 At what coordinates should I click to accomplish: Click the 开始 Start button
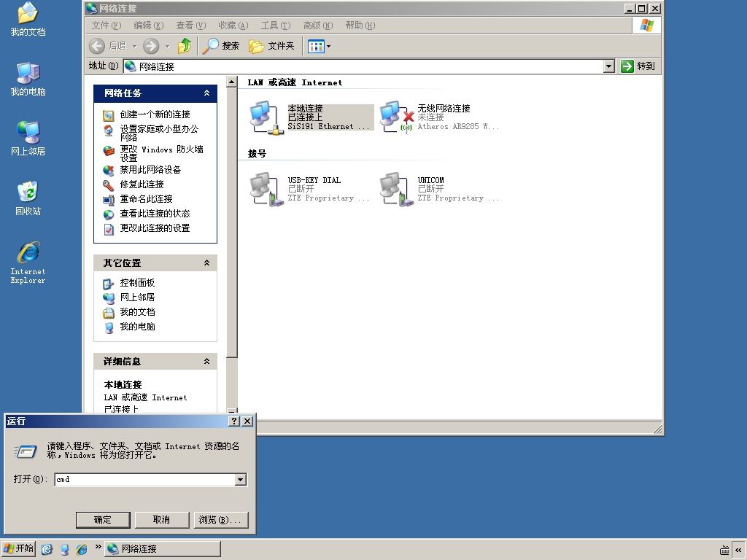(x=18, y=548)
